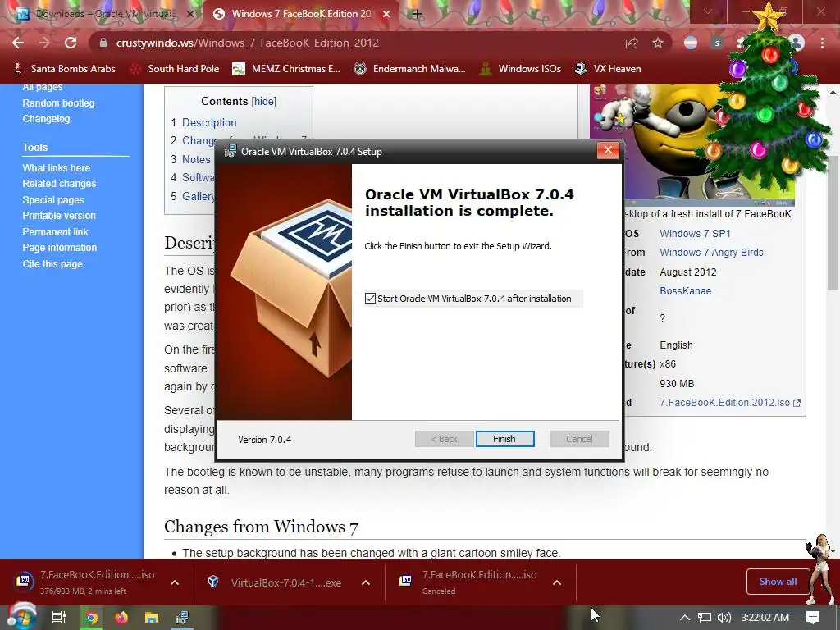Click the ISO icon of the downloading file

(23, 580)
